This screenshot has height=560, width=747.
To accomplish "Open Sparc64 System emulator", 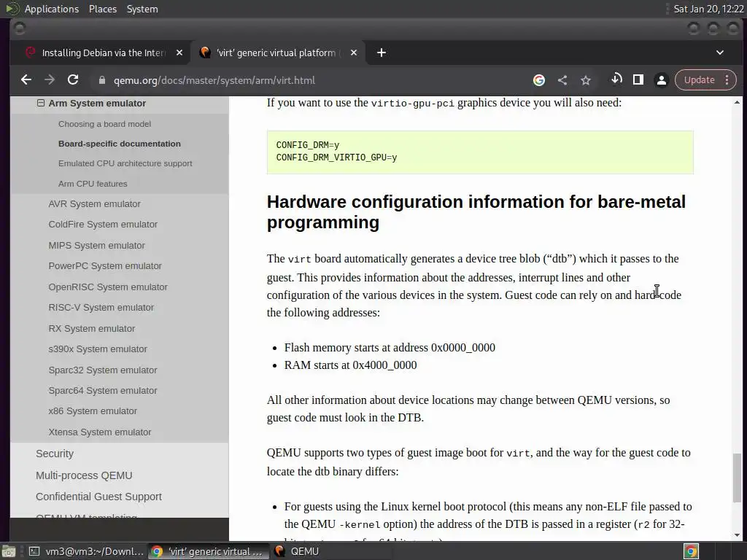I will coord(103,391).
